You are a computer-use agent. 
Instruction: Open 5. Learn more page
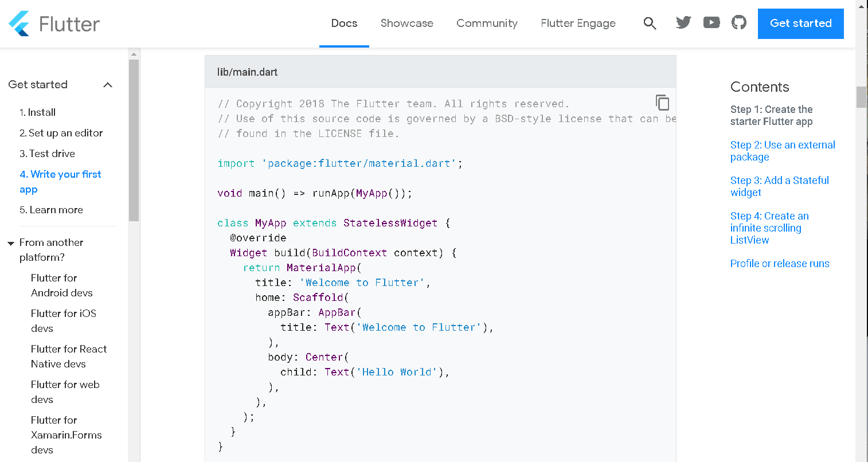[51, 210]
